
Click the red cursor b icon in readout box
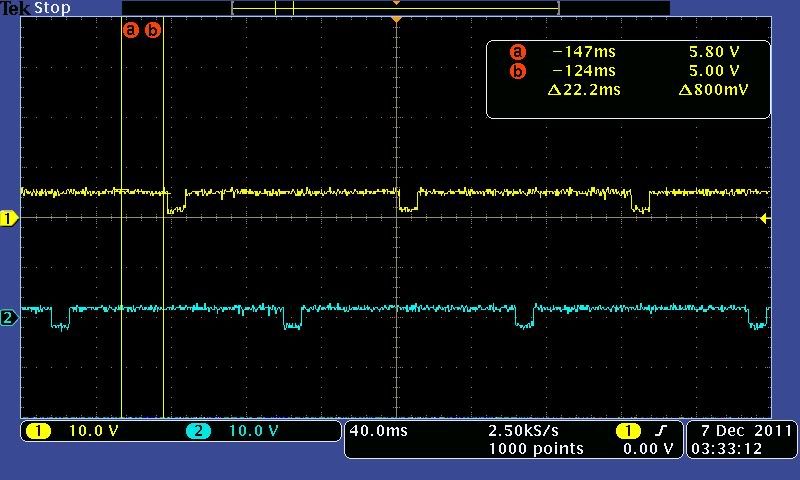[x=517, y=71]
